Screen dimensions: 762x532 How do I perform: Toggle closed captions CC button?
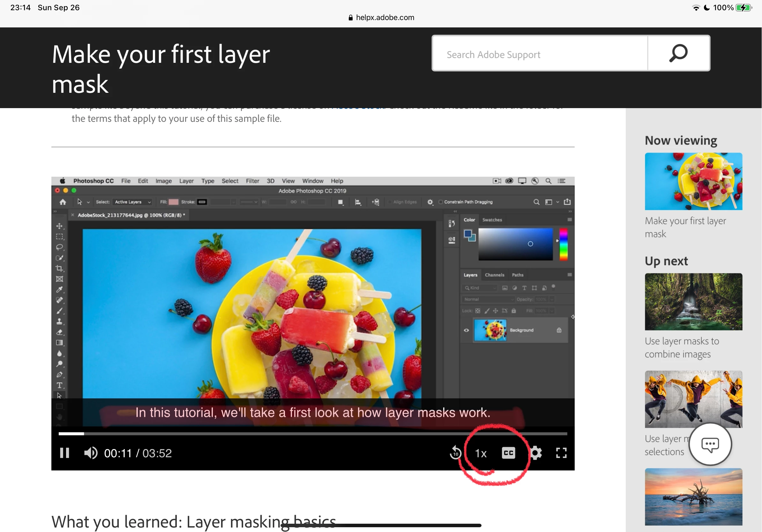click(508, 453)
